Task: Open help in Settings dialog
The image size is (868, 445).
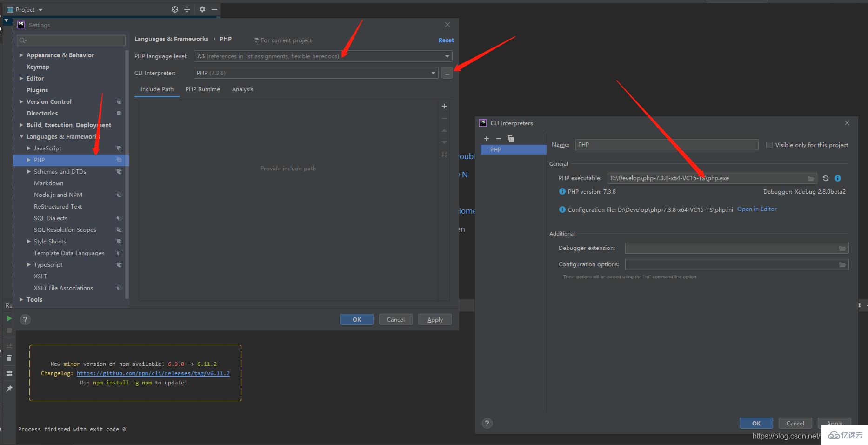Action: coord(26,319)
